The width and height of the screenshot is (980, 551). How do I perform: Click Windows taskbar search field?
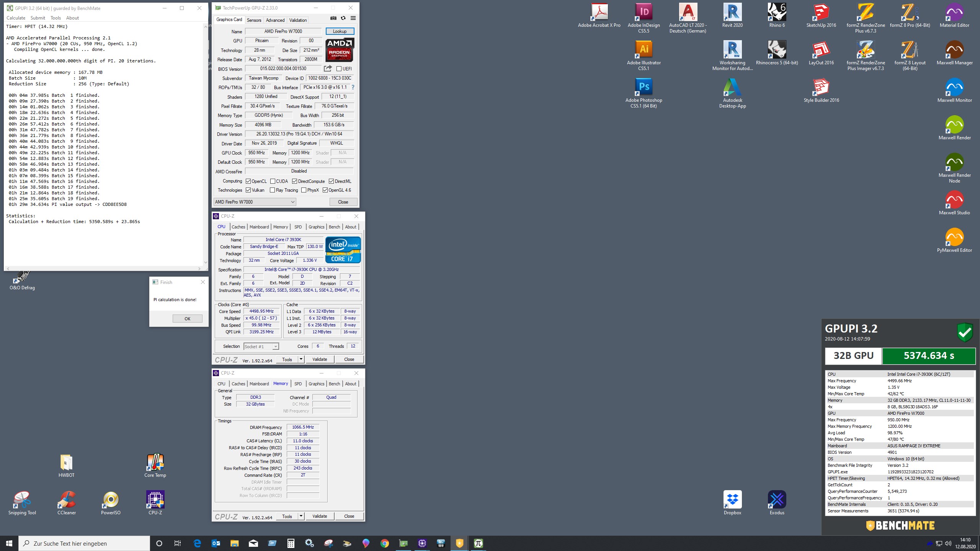[84, 543]
